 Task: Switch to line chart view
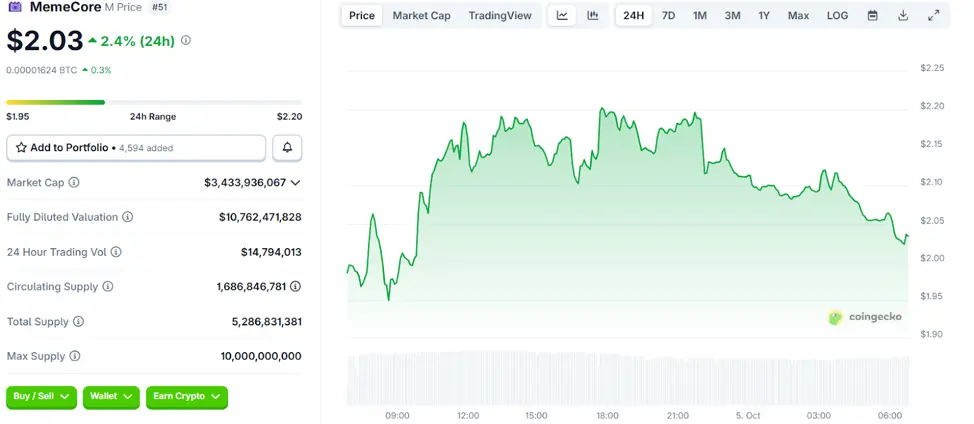tap(562, 16)
